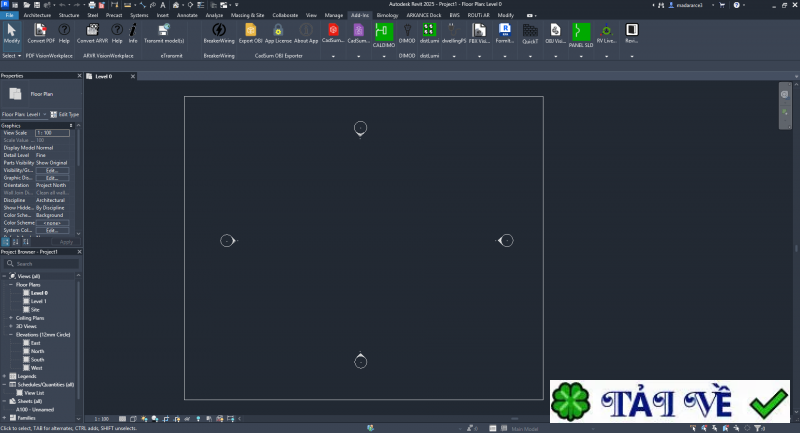Open Help in PDF VisionWorkplace panel

(64, 33)
